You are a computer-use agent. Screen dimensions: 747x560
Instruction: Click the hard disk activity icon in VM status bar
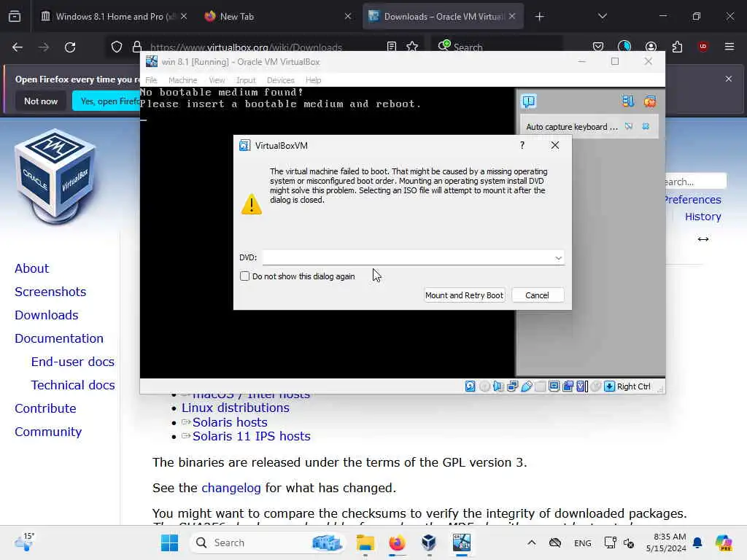click(x=471, y=386)
